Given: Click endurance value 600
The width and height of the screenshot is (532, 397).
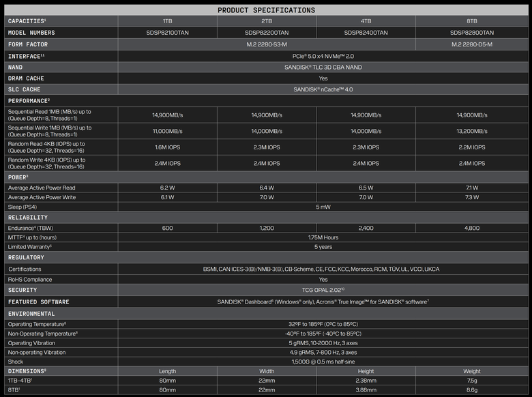Looking at the screenshot, I should [x=168, y=228].
